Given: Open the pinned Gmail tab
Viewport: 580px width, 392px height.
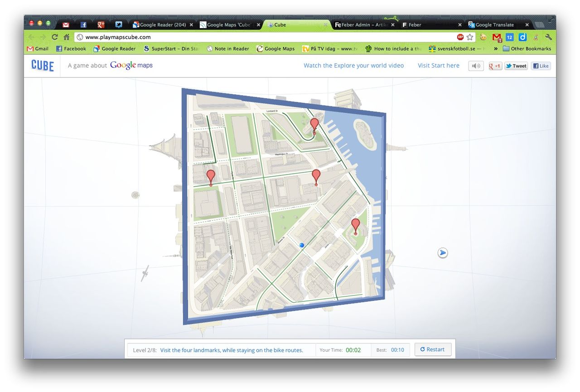Looking at the screenshot, I should pyautogui.click(x=66, y=25).
